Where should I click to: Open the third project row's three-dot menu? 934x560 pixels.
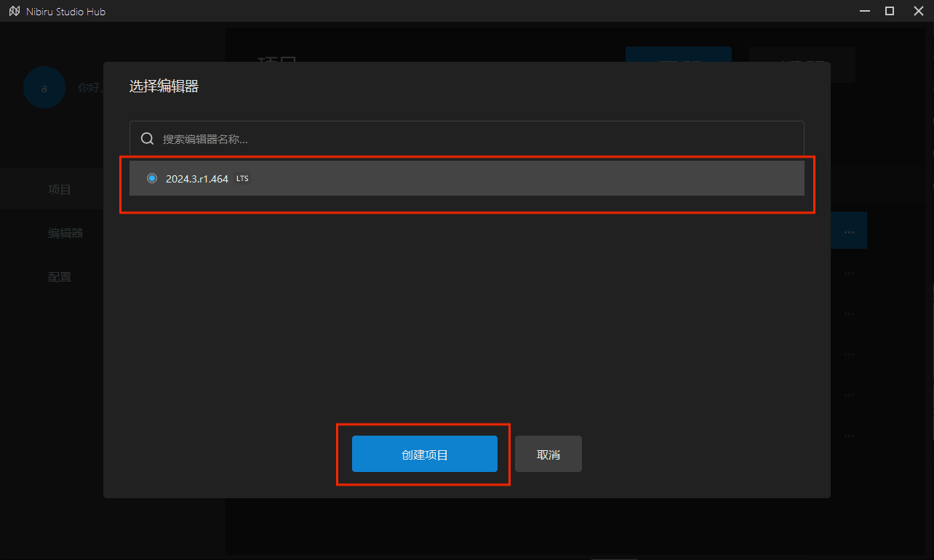tap(849, 314)
